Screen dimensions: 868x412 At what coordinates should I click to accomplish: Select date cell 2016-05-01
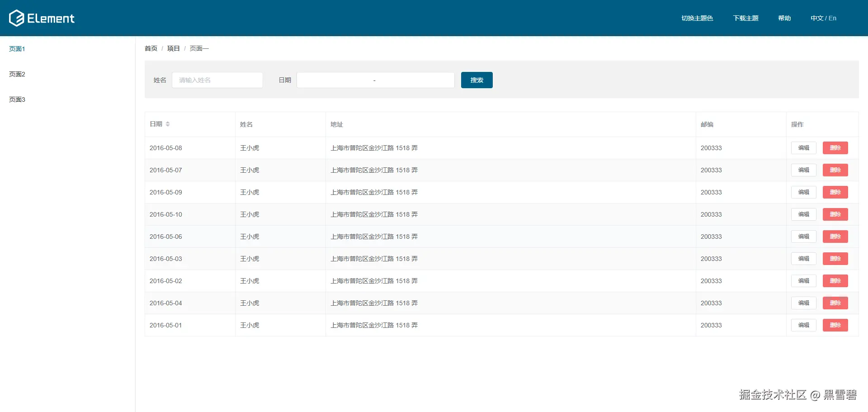tap(166, 325)
